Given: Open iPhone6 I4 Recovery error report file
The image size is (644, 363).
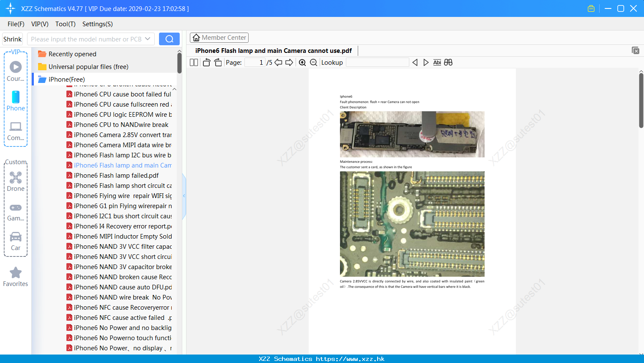Looking at the screenshot, I should pos(119,226).
